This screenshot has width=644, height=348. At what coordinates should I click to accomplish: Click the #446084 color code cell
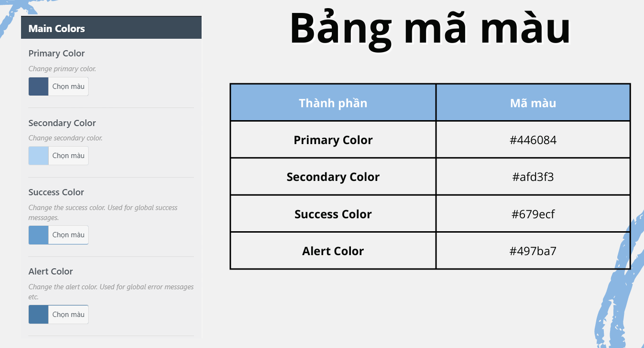coord(533,140)
